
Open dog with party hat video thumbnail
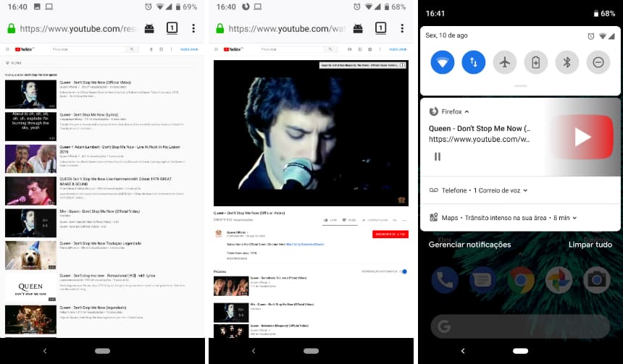point(30,255)
